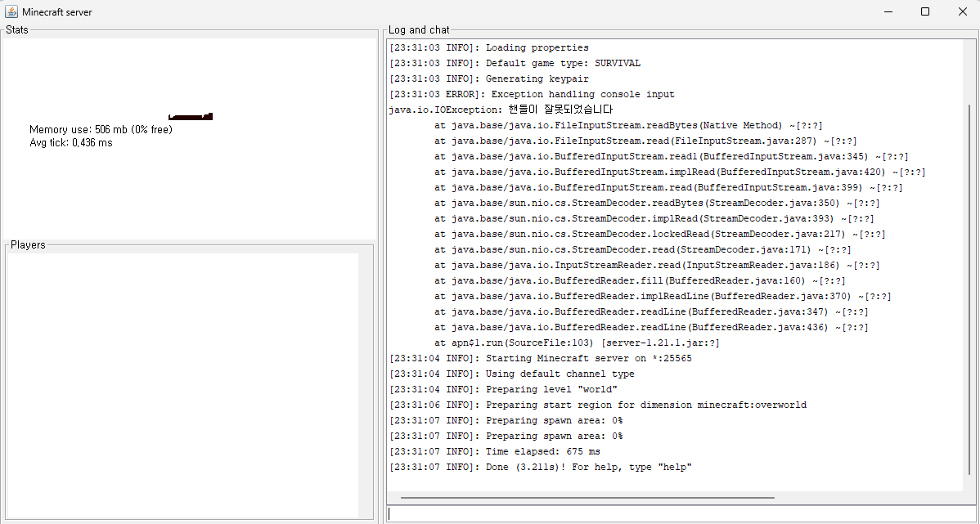This screenshot has width=980, height=524.
Task: Click the server command input field
Action: coord(682,513)
